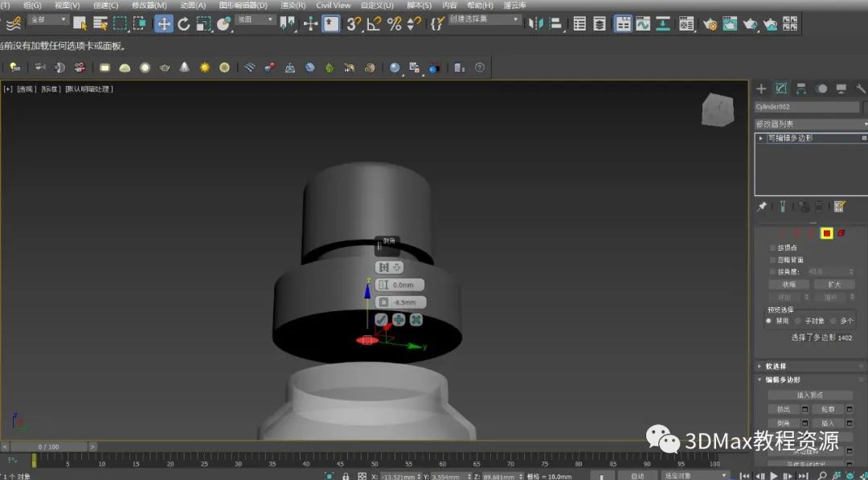The image size is (868, 480).
Task: Toggle the Angle Snap icon
Action: (x=374, y=23)
